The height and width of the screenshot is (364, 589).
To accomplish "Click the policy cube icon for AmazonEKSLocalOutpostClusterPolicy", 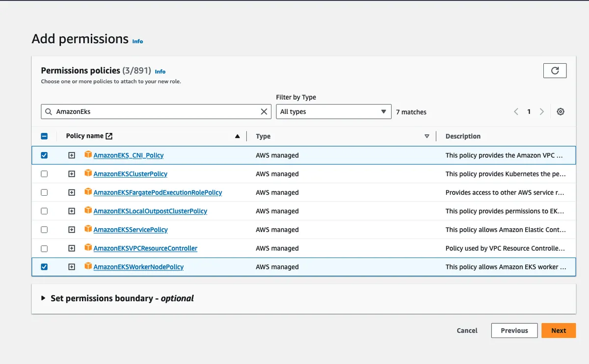I will (88, 210).
